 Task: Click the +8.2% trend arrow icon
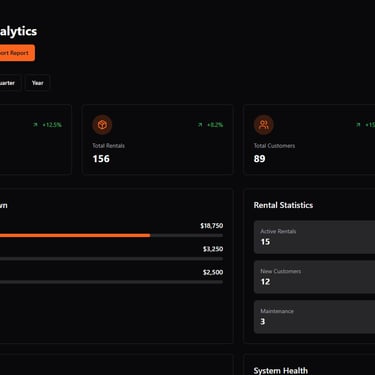click(x=200, y=125)
